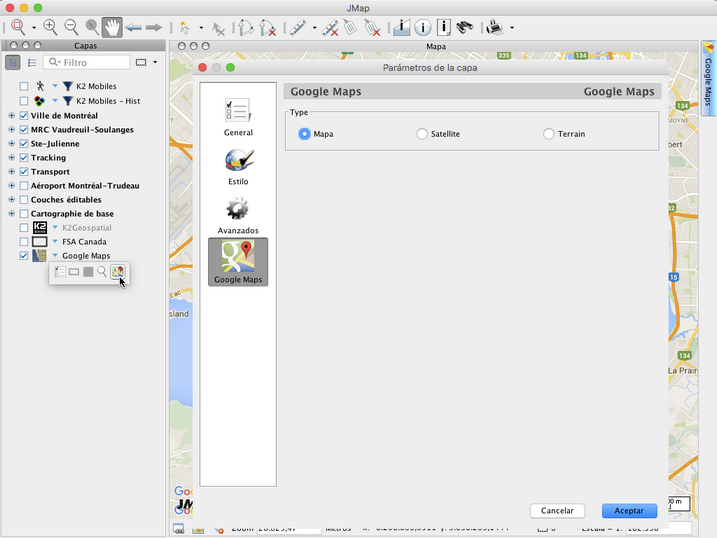Image resolution: width=717 pixels, height=538 pixels.
Task: Switch Capas panel to hierarchy view
Action: coord(13,63)
